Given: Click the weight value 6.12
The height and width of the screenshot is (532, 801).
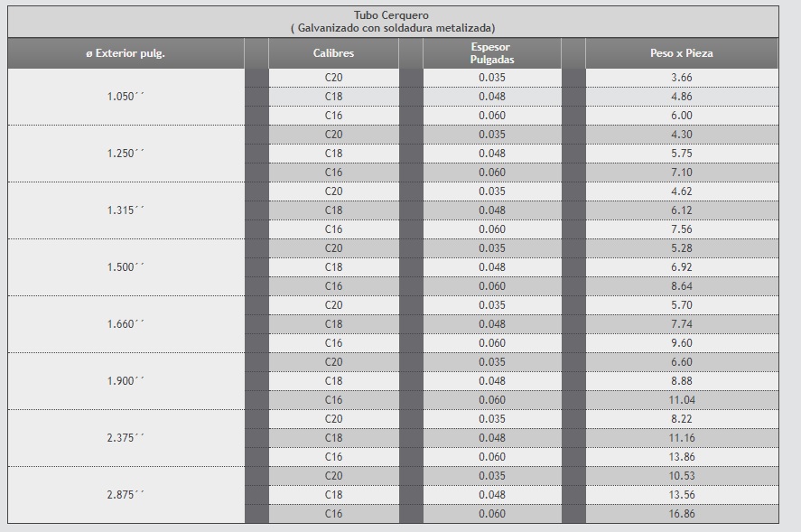Looking at the screenshot, I should click(682, 210).
